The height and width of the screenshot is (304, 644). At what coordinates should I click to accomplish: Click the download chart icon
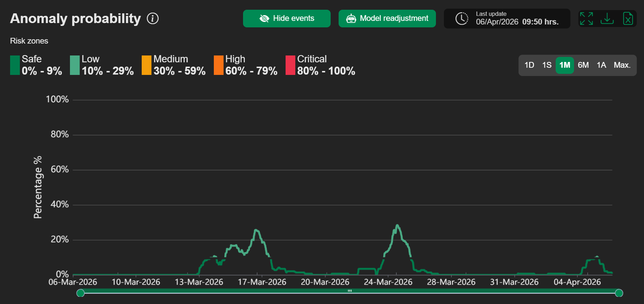607,18
